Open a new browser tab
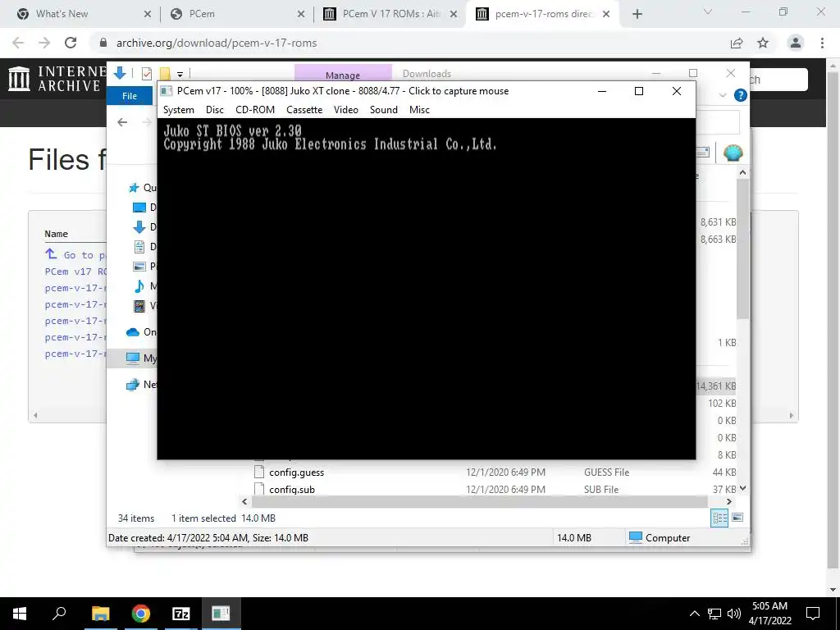The height and width of the screenshot is (630, 840). (637, 15)
